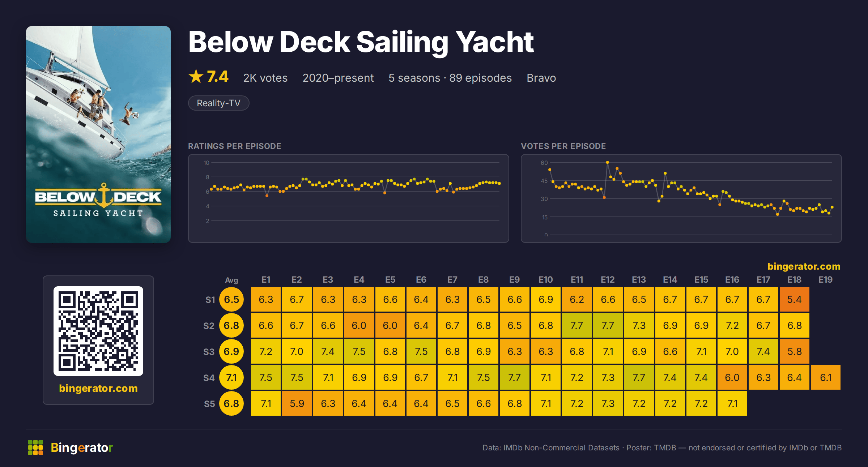The height and width of the screenshot is (467, 868).
Task: Click the S4 average 7.1 circle
Action: click(x=231, y=377)
